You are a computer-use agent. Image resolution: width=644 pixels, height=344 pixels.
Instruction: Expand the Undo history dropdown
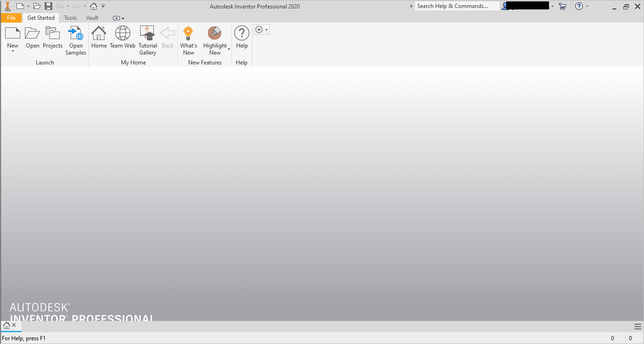67,6
